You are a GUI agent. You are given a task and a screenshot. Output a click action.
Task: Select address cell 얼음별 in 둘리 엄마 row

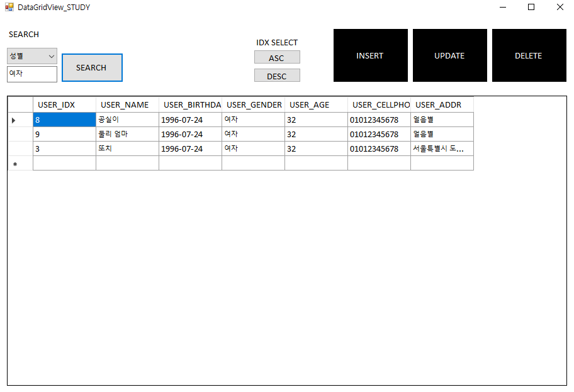[442, 134]
